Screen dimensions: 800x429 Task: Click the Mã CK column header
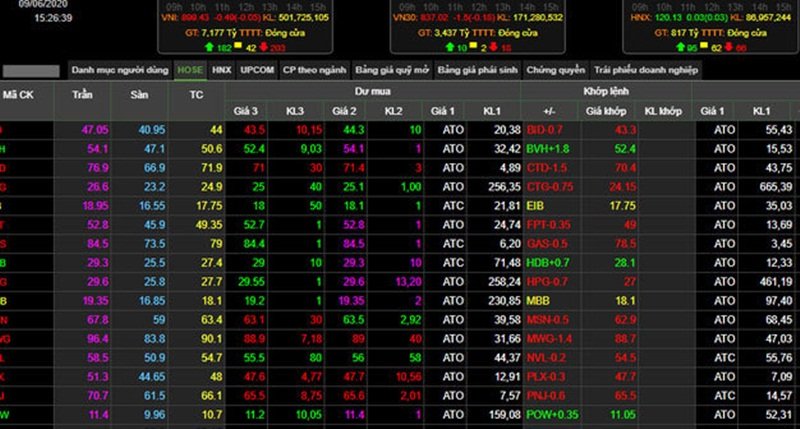tap(18, 95)
